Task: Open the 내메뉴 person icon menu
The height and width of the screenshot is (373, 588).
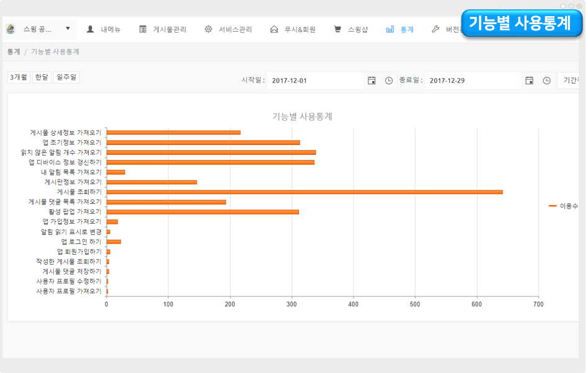Action: pos(91,29)
